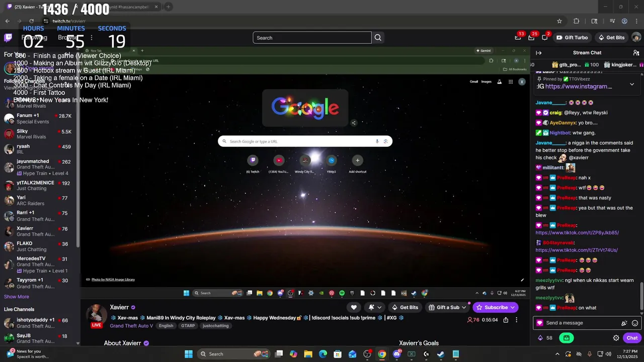Open the pinned Instagram link
Screen dimensions: 644x362
(579, 86)
